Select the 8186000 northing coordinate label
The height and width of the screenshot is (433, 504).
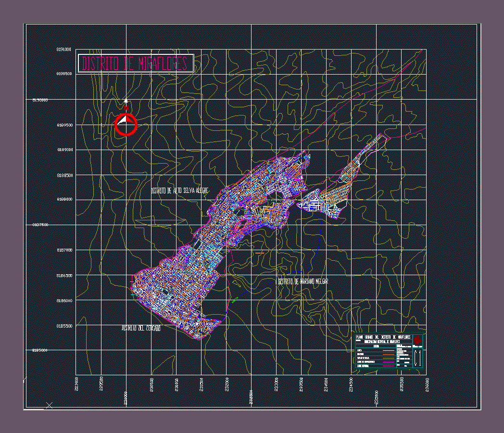(x=64, y=301)
